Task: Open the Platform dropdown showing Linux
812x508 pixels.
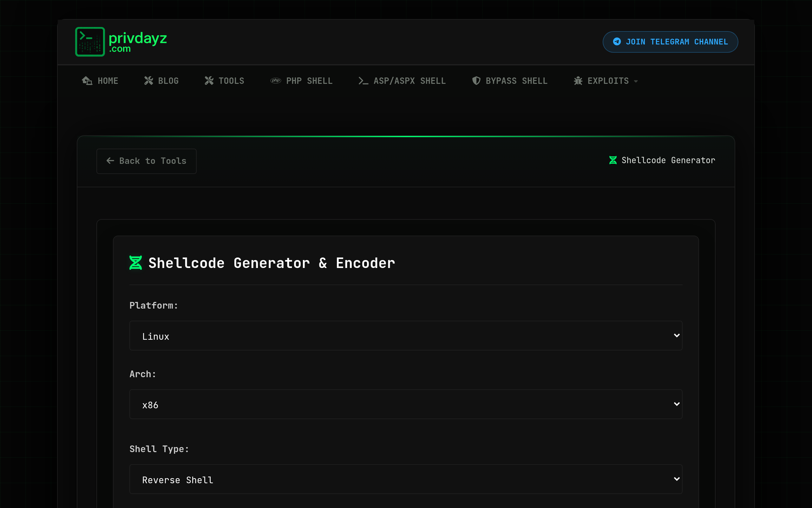Action: (406, 336)
